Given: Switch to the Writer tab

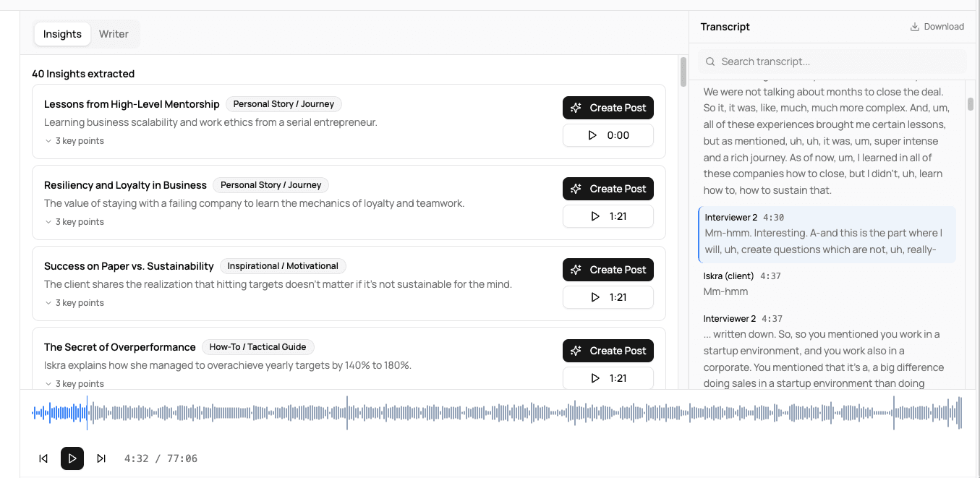Looking at the screenshot, I should [114, 34].
